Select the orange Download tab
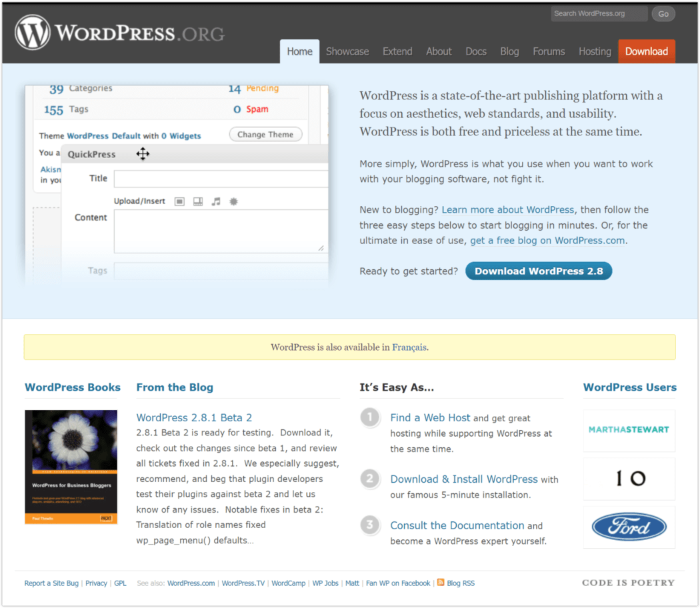This screenshot has height=608, width=700. point(646,51)
